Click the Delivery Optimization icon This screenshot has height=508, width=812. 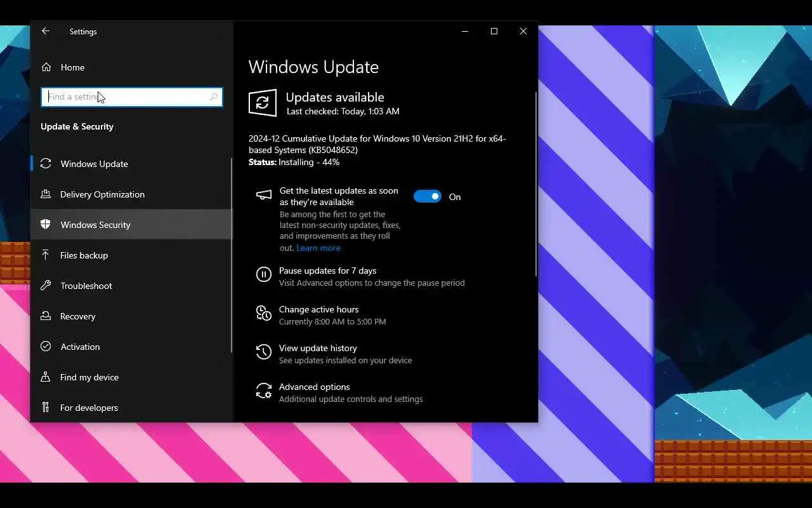pos(46,194)
